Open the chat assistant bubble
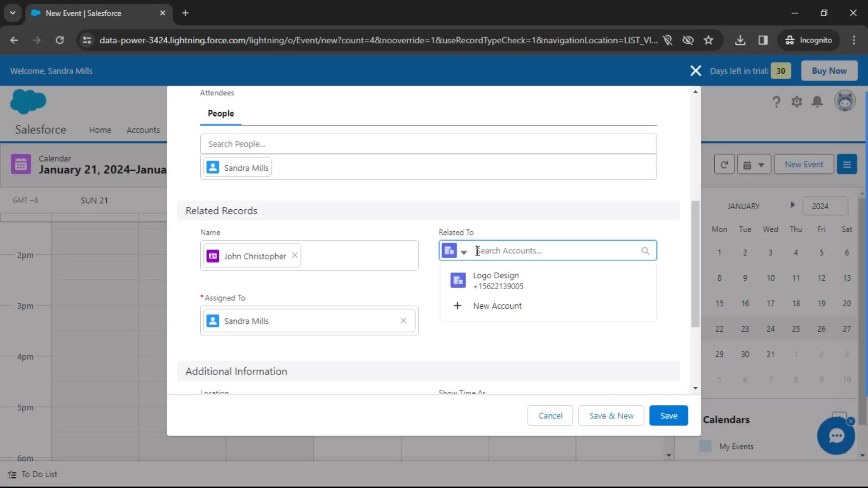Viewport: 868px width, 488px height. coord(836,436)
